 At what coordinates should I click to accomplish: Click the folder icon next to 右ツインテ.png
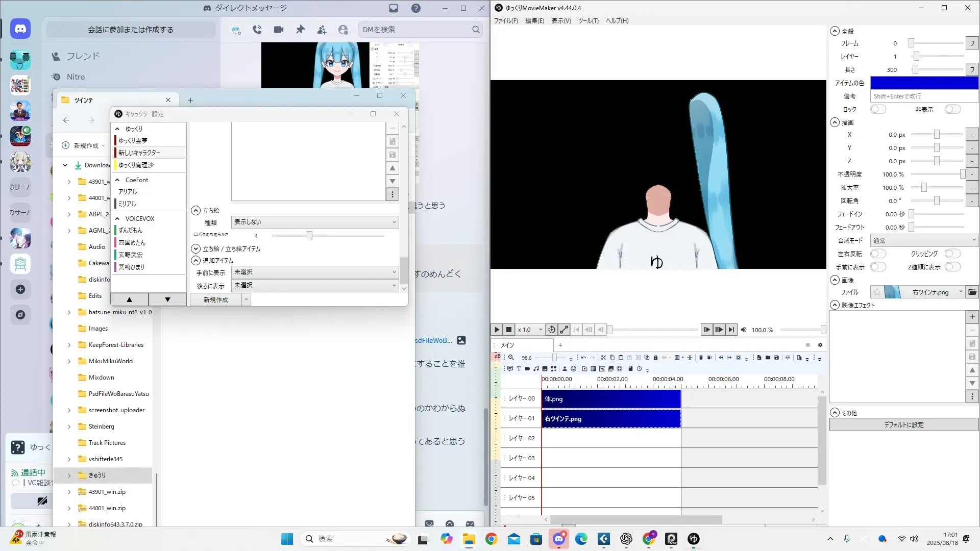[x=972, y=292]
